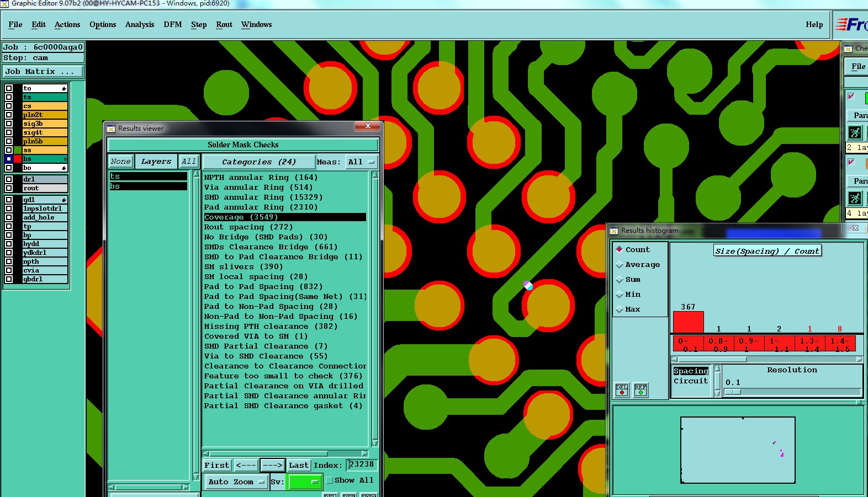868x497 pixels.
Task: Click the running-figure checklist icon above 4 layers
Action: point(855,198)
